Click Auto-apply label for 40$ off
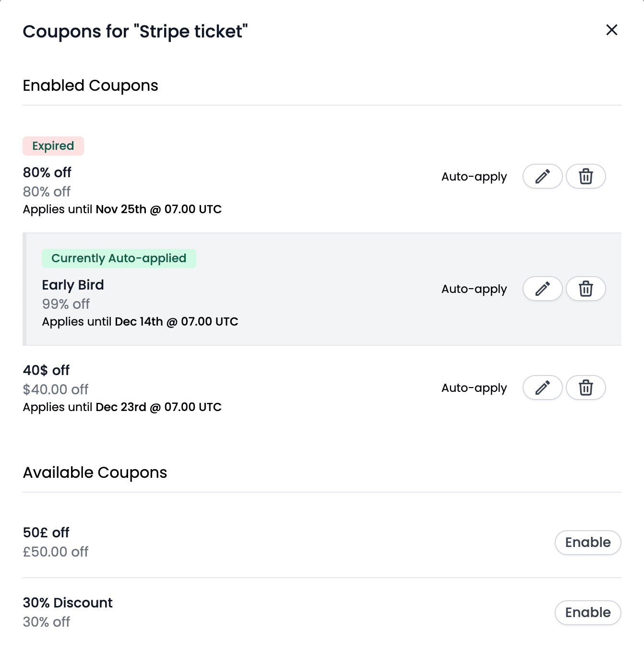Screen dimensions: 644x655 coord(474,388)
